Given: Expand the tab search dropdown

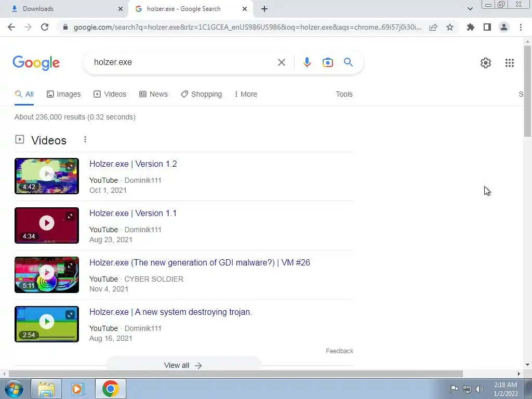Looking at the screenshot, I should coord(470,9).
